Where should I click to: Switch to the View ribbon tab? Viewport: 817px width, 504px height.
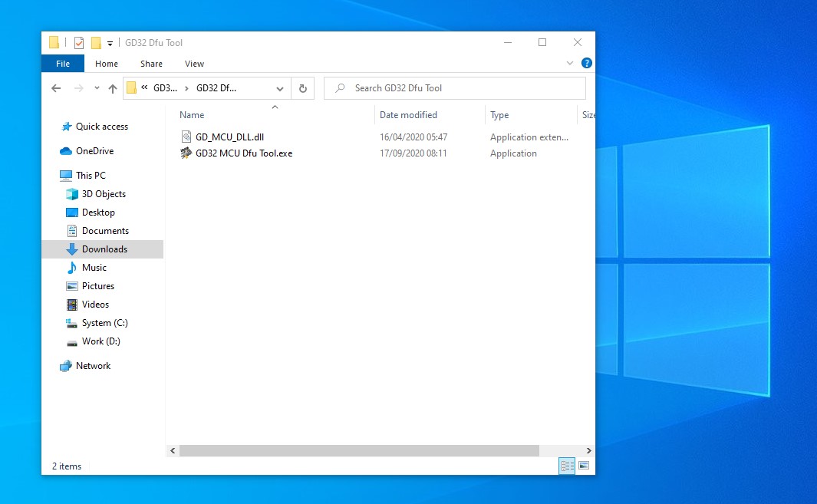pos(194,64)
